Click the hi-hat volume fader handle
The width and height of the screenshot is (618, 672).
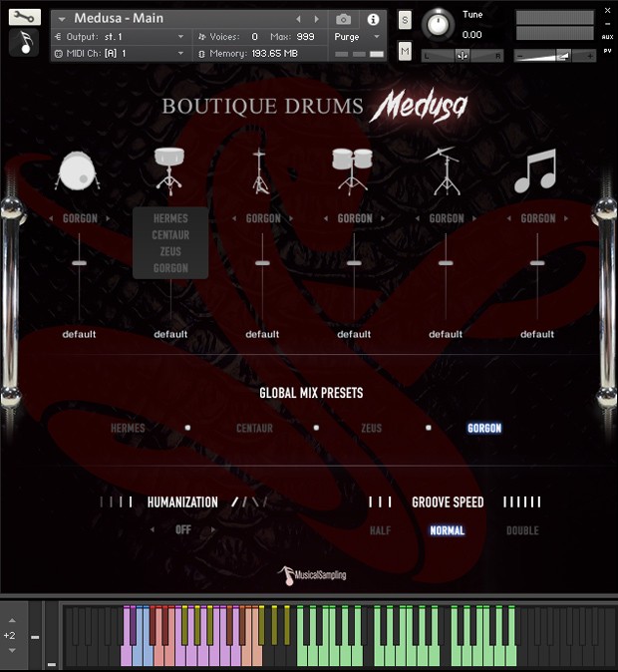[262, 262]
